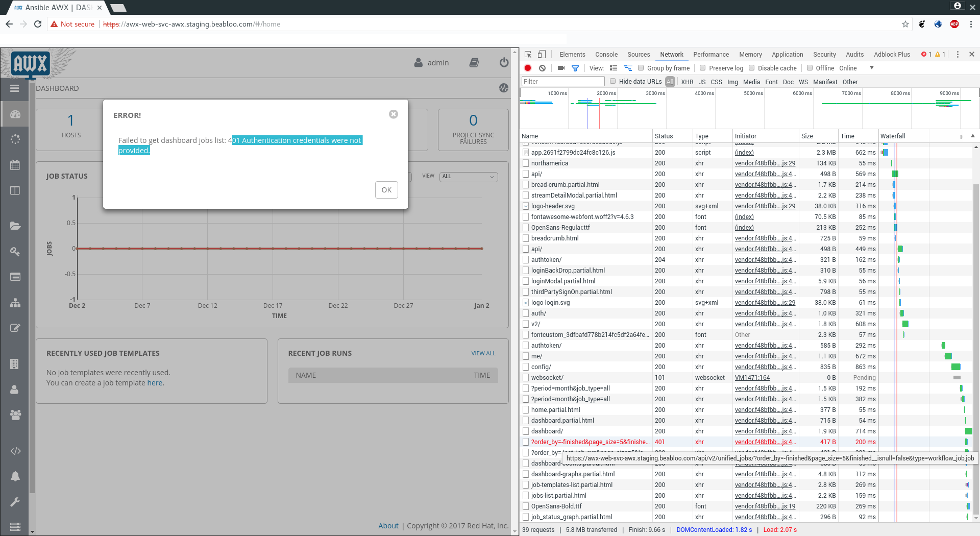Open the DevTools more options menu

[958, 54]
